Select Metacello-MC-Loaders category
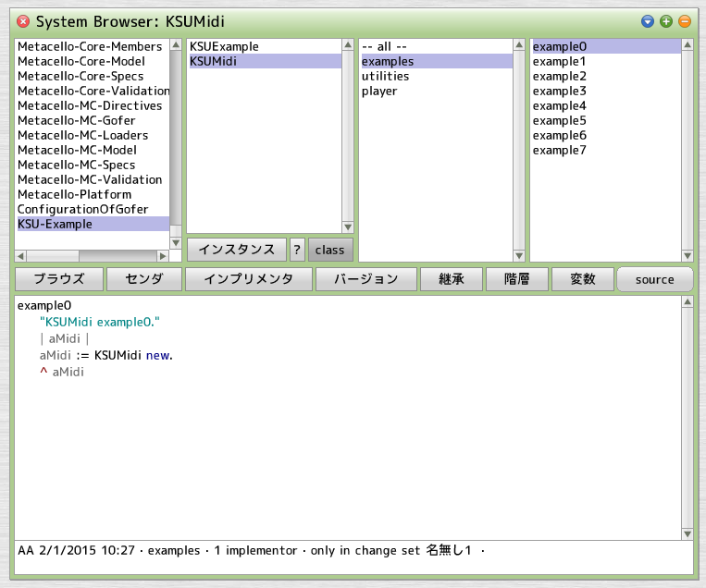Viewport: 706px width, 588px height. point(93,135)
